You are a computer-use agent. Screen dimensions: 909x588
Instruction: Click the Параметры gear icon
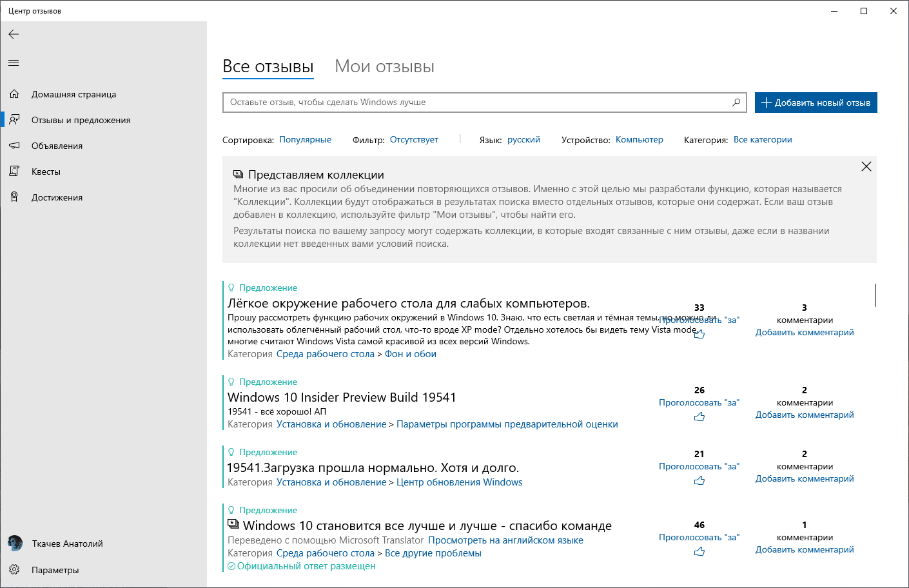click(x=14, y=570)
